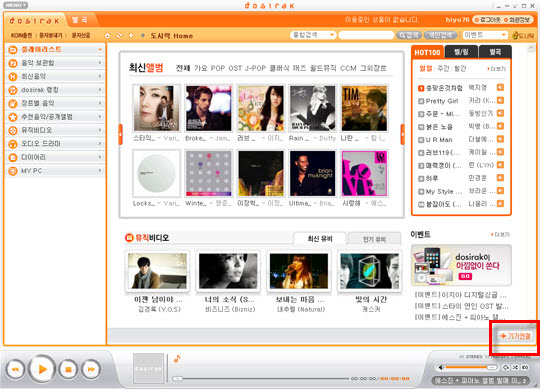Image resolution: width=540 pixels, height=389 pixels.
Task: Click the KOIN충전 link
Action: click(x=21, y=35)
